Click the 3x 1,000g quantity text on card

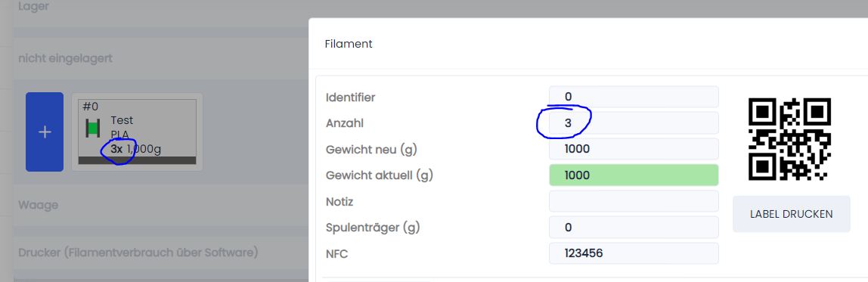pyautogui.click(x=135, y=148)
